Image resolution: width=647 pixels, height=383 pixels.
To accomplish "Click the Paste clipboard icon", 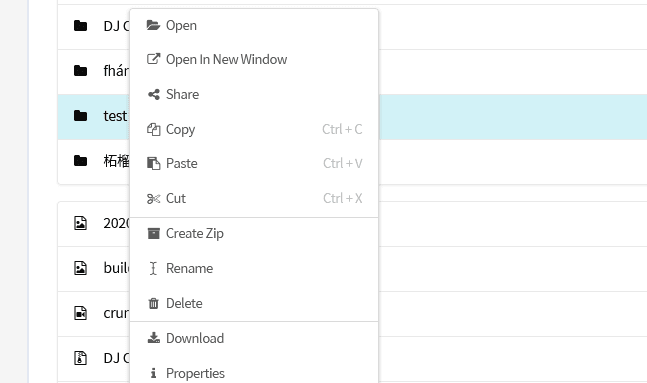I will tap(153, 163).
